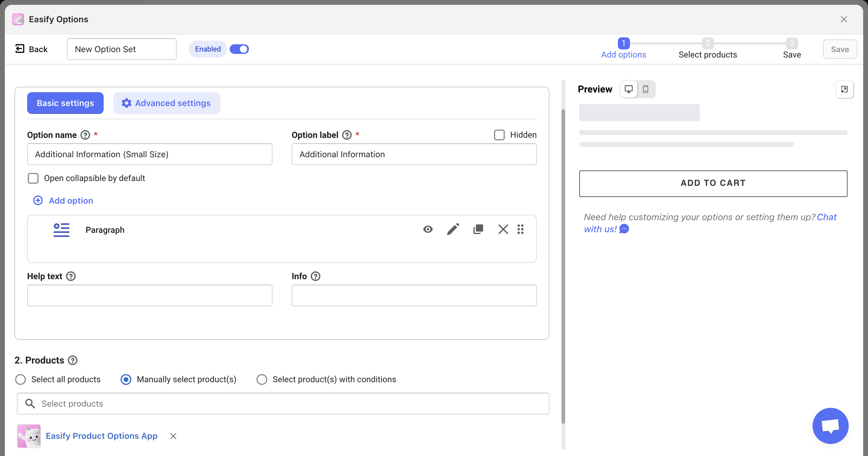Open the Advanced settings tab
Image resolution: width=868 pixels, height=456 pixels.
tap(166, 103)
